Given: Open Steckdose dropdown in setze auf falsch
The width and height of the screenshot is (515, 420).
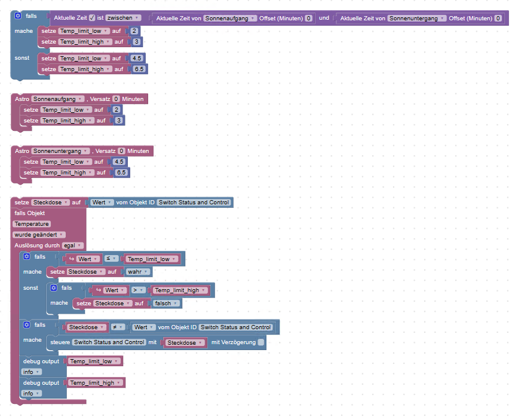Looking at the screenshot, I should tap(113, 303).
